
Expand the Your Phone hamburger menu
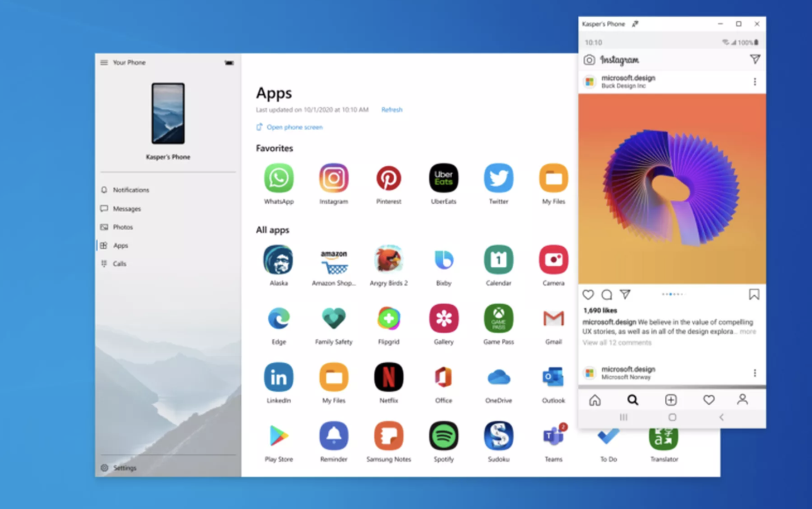[104, 63]
